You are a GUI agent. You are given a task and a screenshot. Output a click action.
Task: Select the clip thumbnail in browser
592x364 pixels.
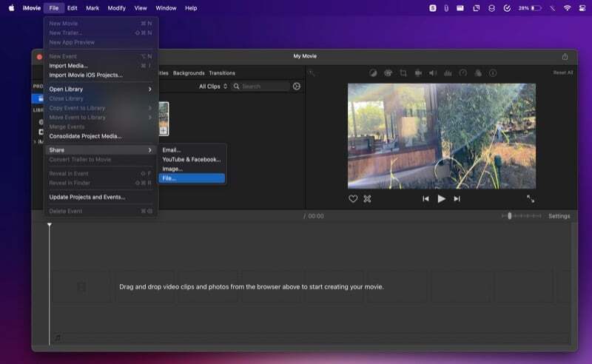(x=164, y=118)
